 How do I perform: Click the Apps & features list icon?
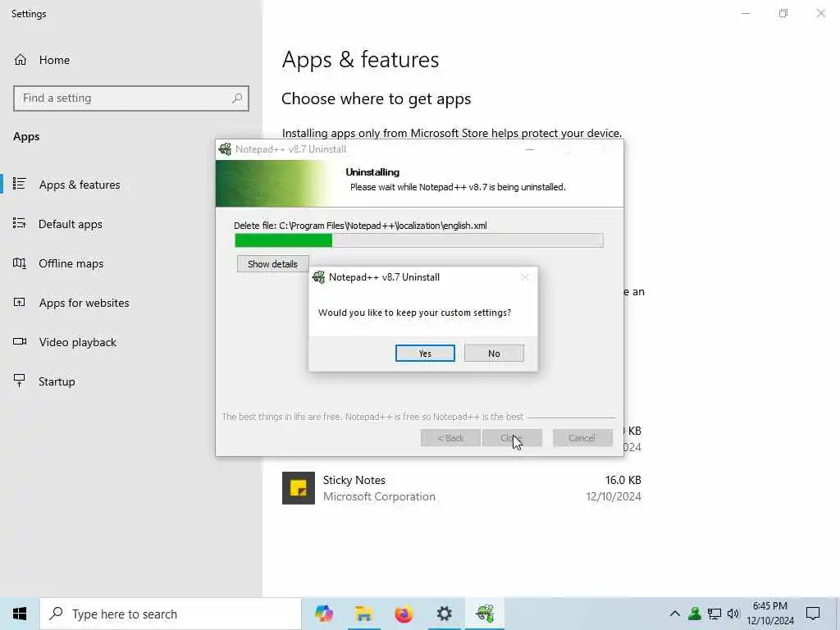(20, 184)
